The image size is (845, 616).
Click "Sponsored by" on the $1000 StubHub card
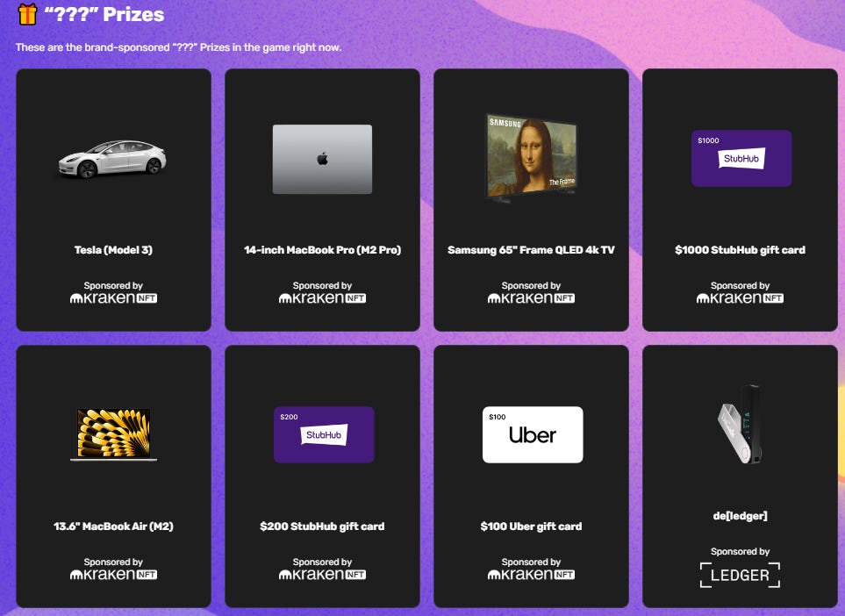pyautogui.click(x=740, y=286)
